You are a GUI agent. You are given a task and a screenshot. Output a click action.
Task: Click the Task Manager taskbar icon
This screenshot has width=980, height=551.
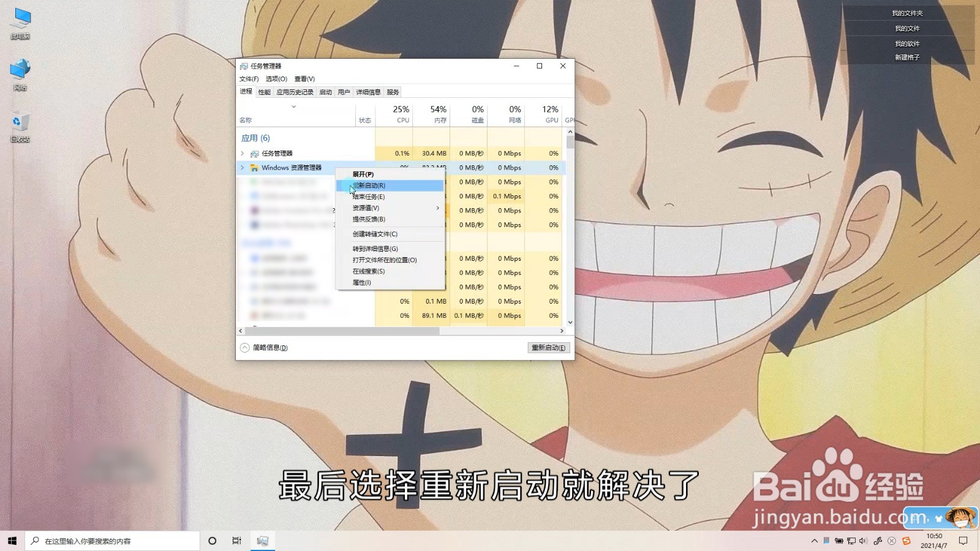click(x=262, y=541)
